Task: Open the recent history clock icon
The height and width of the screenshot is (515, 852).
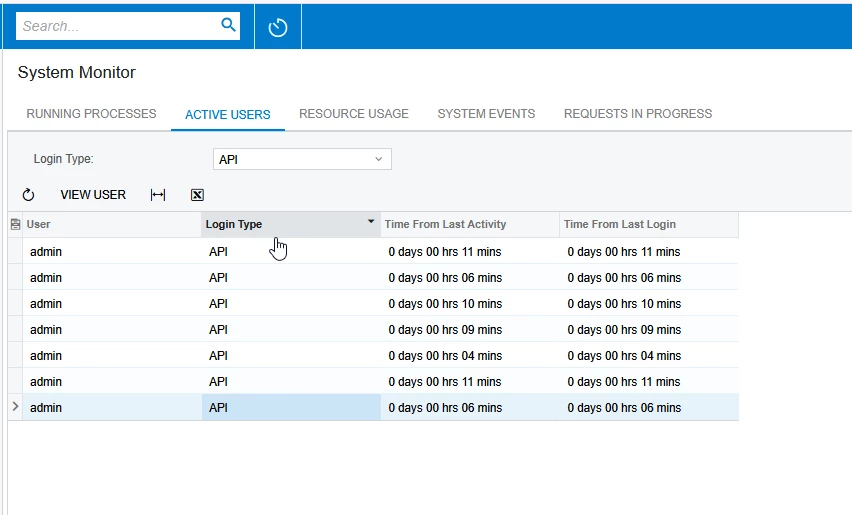Action: (x=278, y=27)
